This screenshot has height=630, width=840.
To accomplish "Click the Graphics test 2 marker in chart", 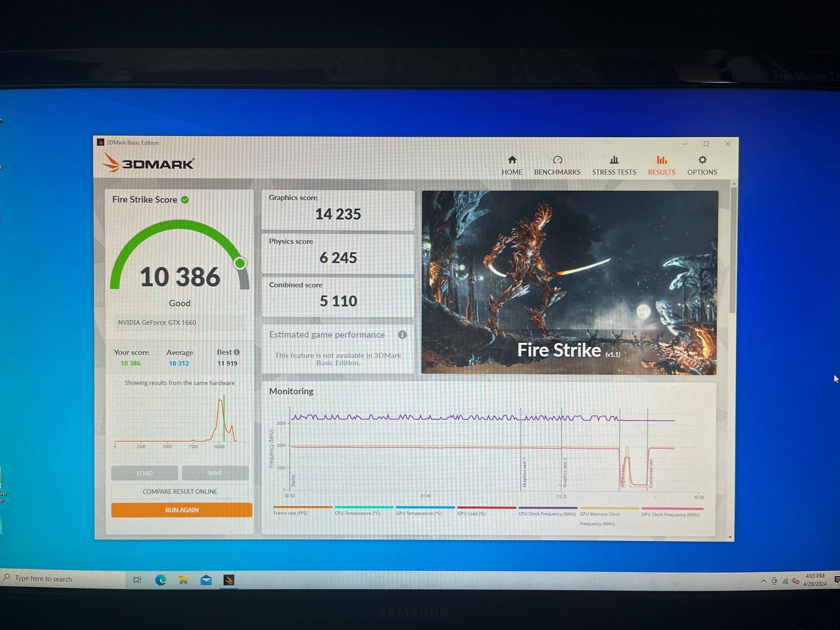I will pyautogui.click(x=565, y=472).
